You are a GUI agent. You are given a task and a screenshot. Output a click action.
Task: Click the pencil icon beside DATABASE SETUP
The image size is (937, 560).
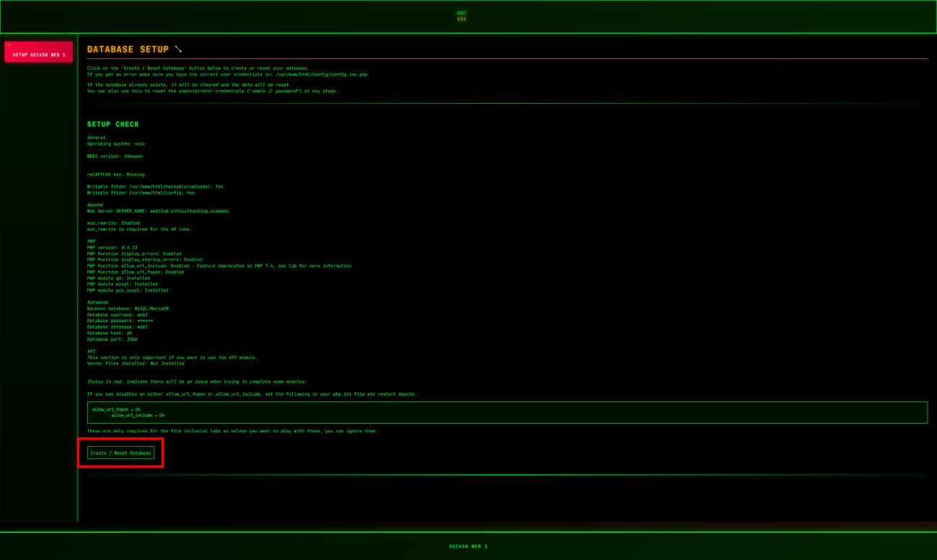(178, 50)
